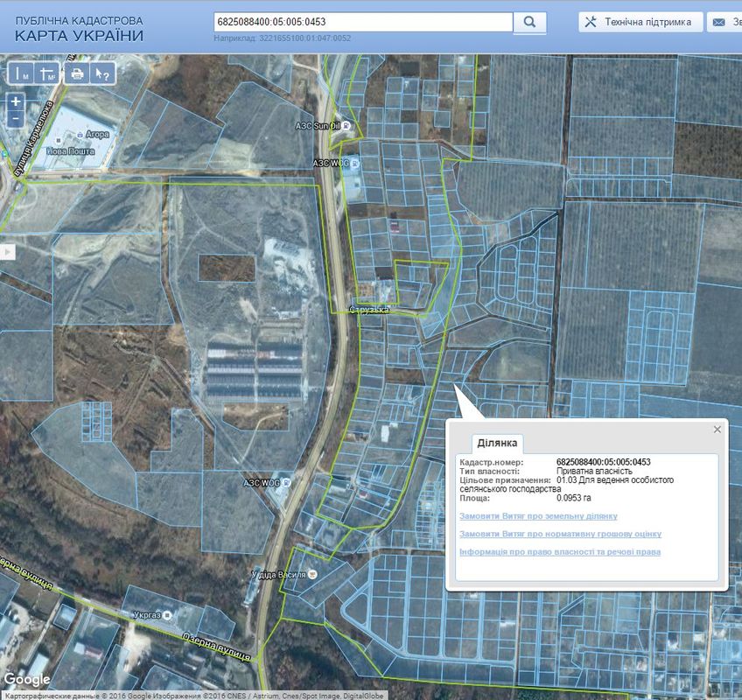The width and height of the screenshot is (742, 700).
Task: Click Замовити Витяг про земельну ділянку
Action: click(538, 516)
